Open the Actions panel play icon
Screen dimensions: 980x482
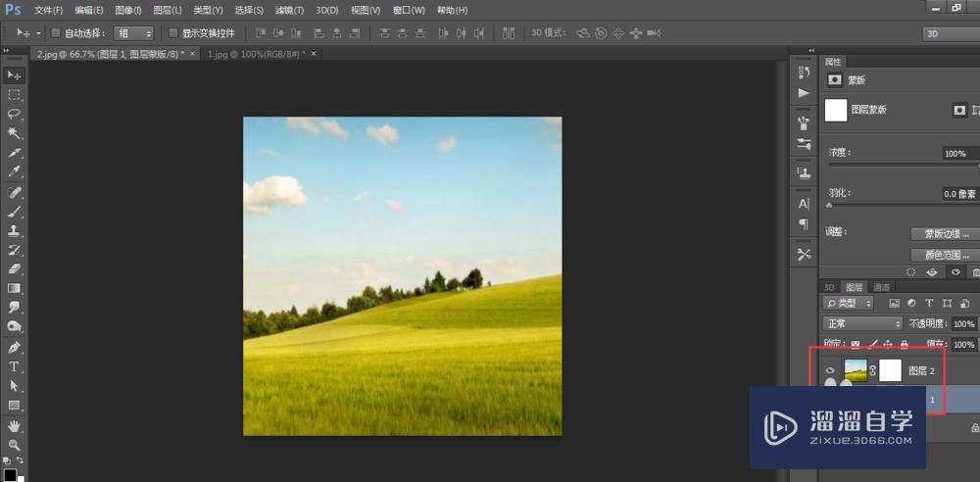804,93
